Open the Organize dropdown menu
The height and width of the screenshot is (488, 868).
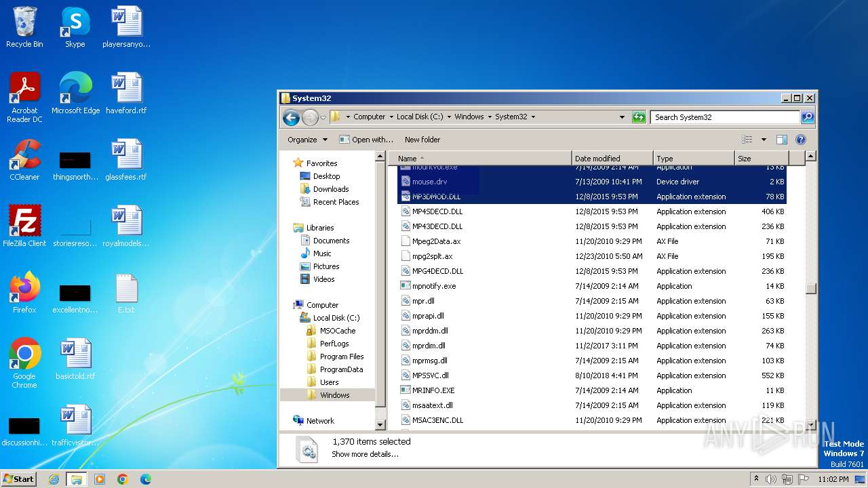click(307, 140)
